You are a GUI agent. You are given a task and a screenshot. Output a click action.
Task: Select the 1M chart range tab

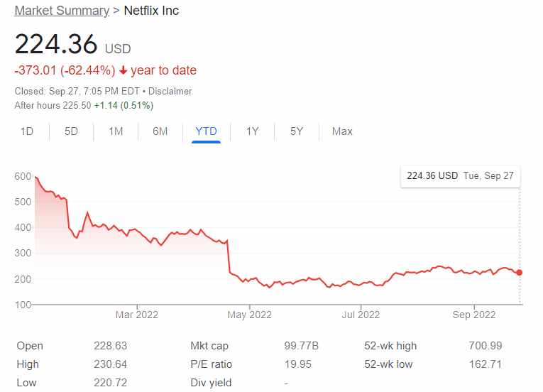click(x=116, y=131)
